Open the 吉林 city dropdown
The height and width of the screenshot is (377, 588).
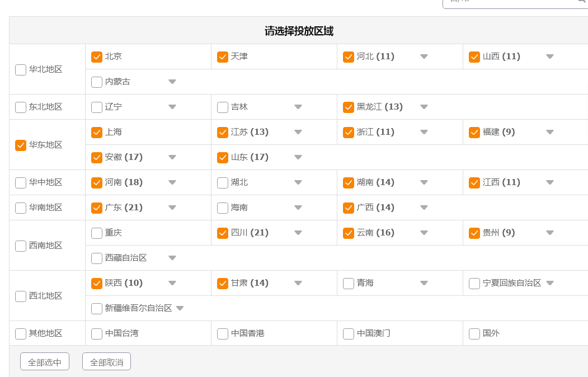point(298,107)
